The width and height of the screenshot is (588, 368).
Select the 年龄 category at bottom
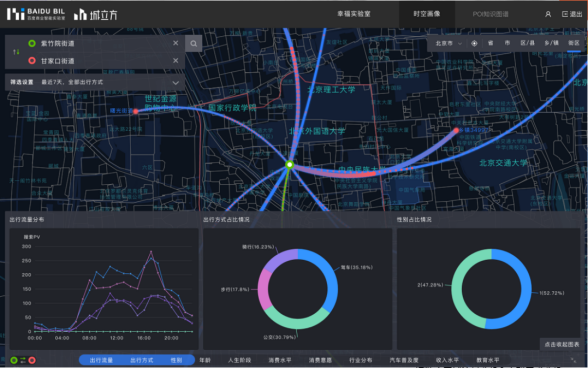click(205, 360)
